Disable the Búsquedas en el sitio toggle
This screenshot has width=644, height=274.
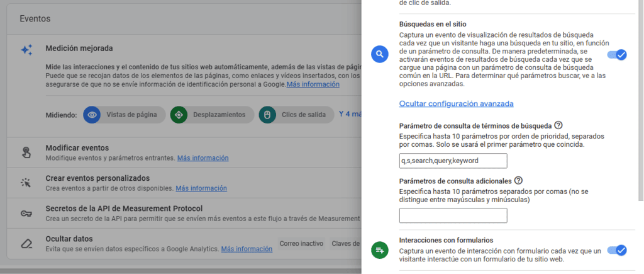point(616,55)
